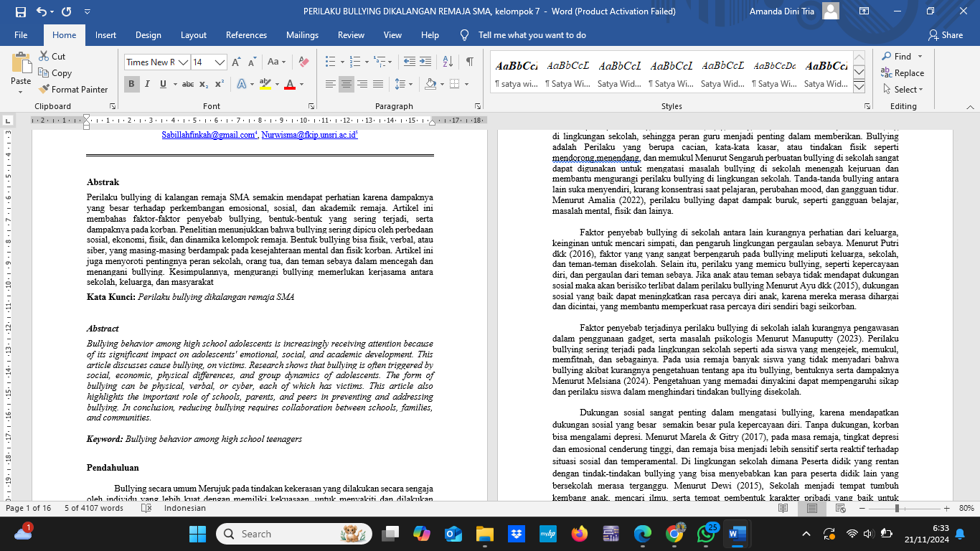Click the Undo arrow icon
The height and width of the screenshot is (551, 980).
[x=41, y=11]
